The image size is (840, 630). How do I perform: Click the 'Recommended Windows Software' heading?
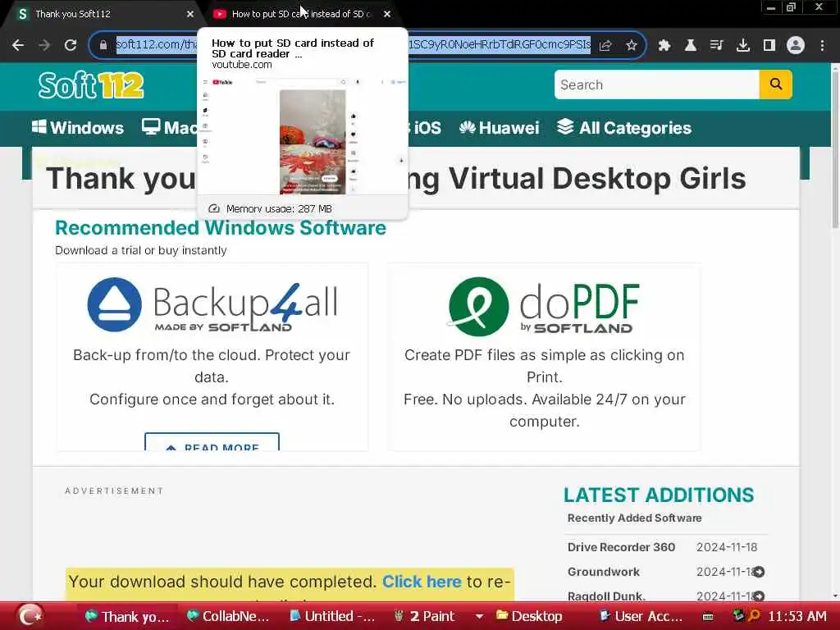220,228
